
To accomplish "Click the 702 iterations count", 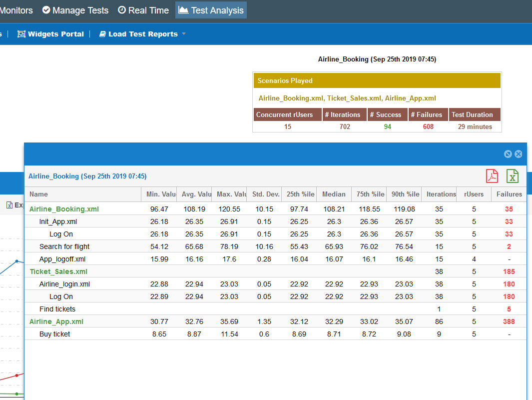I will tap(345, 126).
